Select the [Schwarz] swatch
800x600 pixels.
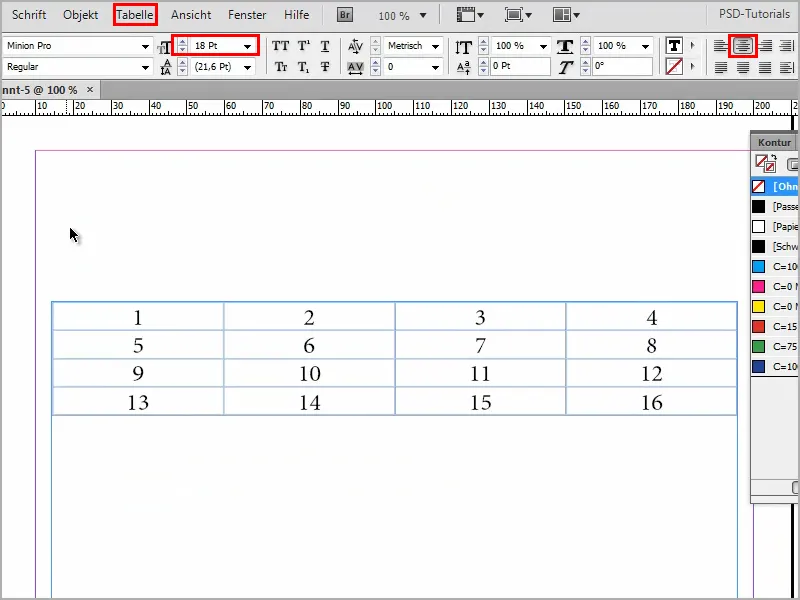click(x=770, y=246)
